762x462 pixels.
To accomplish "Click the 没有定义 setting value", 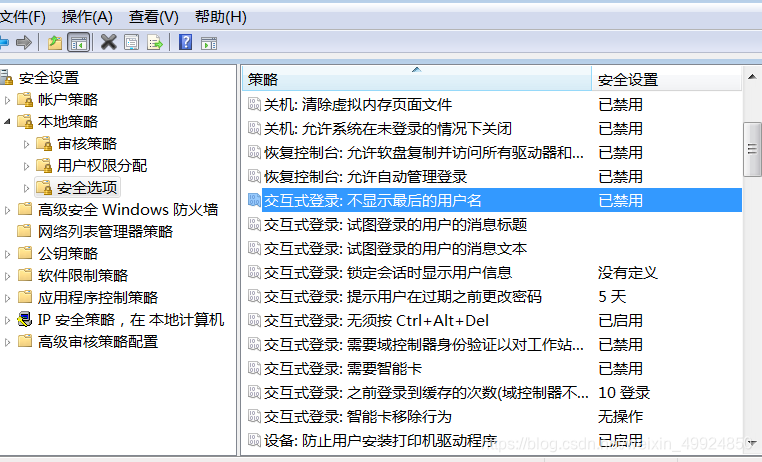I will pos(627,273).
